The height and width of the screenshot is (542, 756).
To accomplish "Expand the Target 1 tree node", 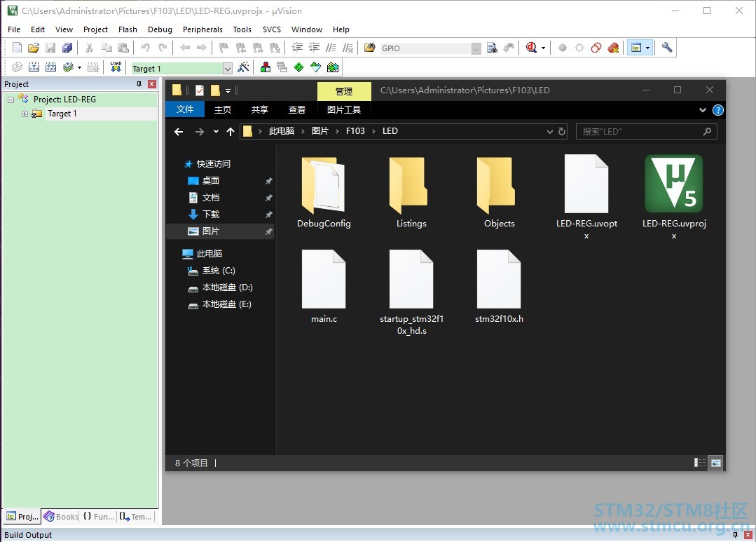I will click(x=25, y=114).
